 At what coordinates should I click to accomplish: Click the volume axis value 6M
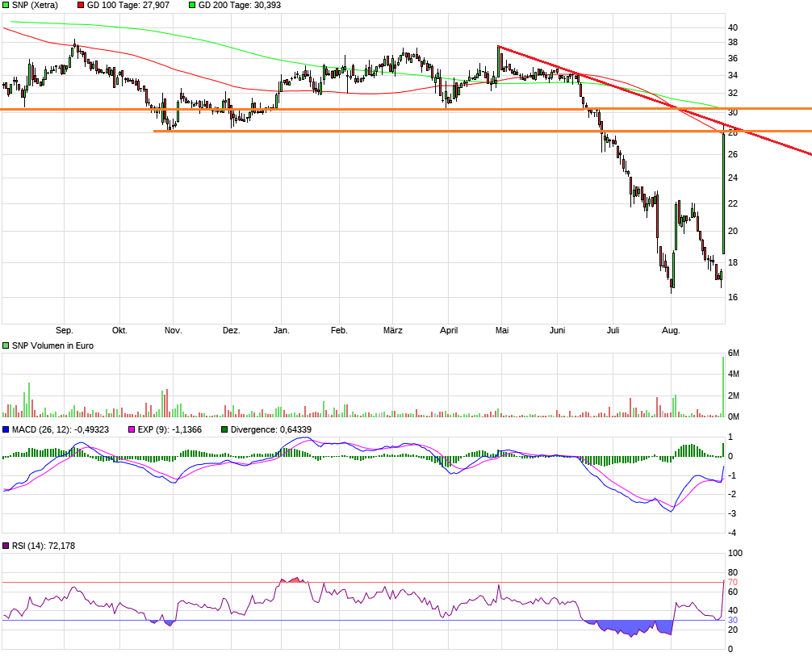point(733,353)
